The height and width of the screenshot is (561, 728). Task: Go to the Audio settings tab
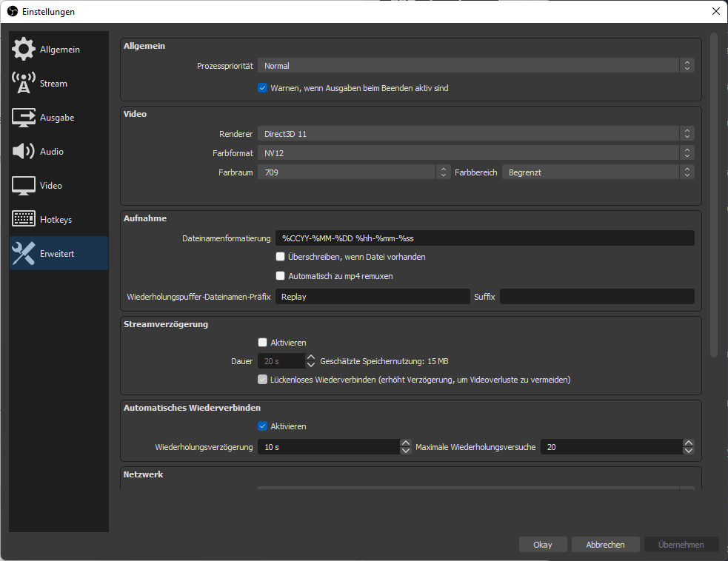point(59,151)
